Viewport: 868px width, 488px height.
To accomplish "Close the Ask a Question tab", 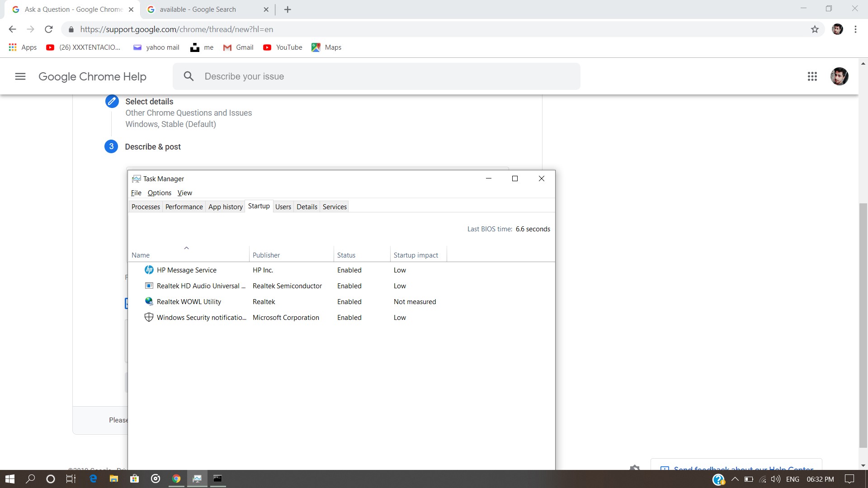I will [131, 9].
